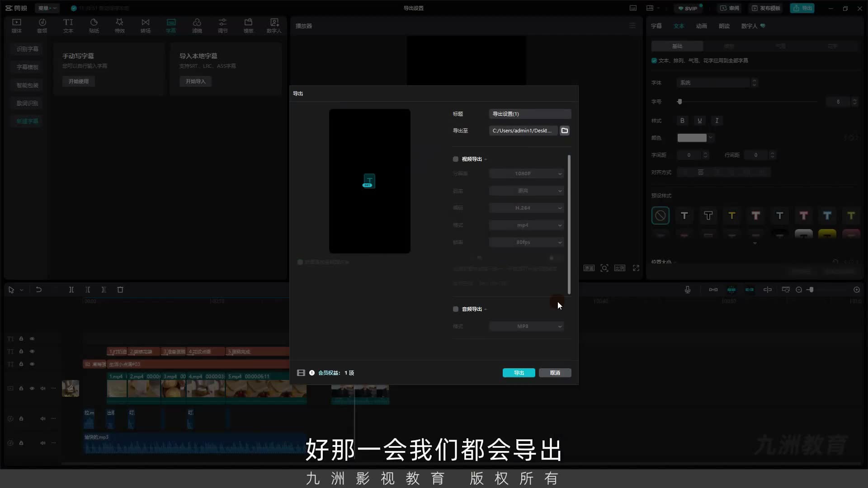Click the split clip tool icon
The height and width of the screenshot is (488, 868).
71,290
